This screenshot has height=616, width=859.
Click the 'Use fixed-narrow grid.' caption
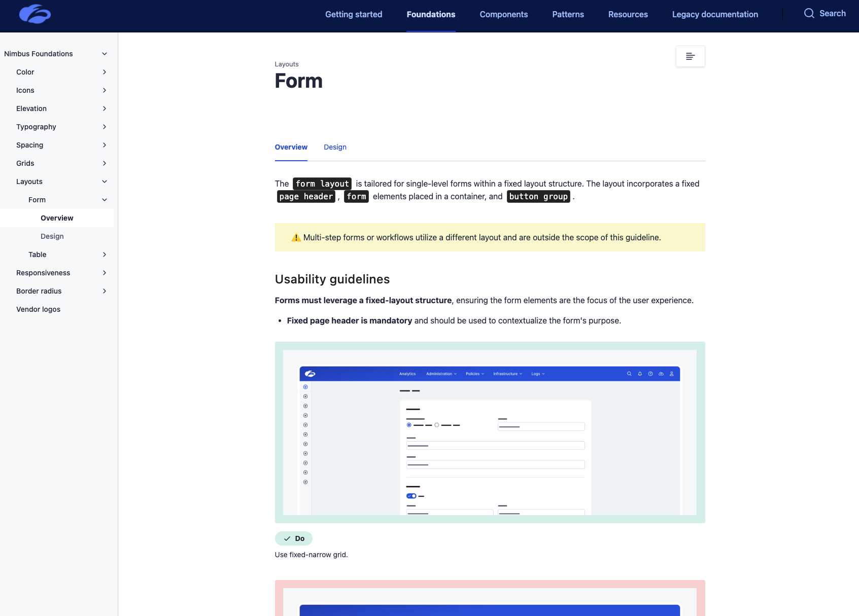click(311, 555)
